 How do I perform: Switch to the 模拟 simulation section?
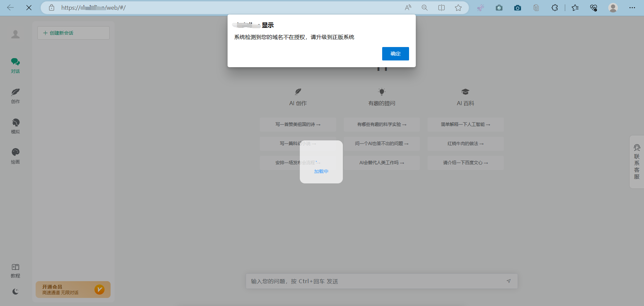point(15,126)
